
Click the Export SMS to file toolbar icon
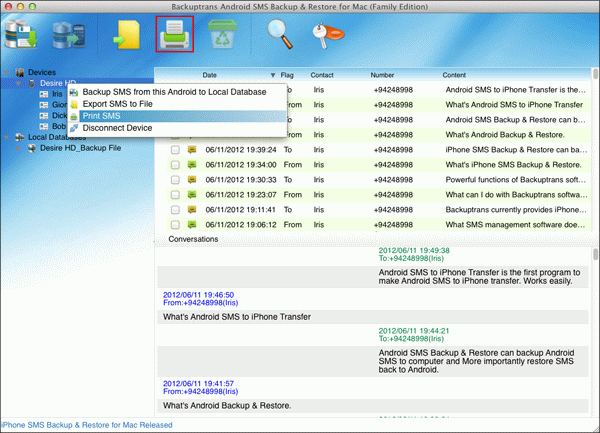[127, 35]
